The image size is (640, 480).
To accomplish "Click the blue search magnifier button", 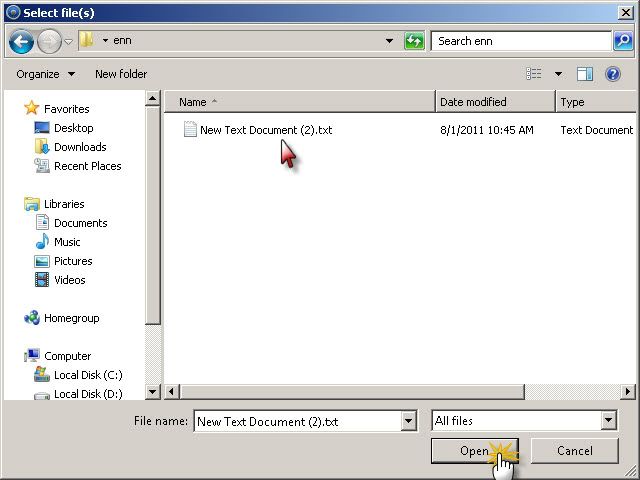I will (x=623, y=41).
